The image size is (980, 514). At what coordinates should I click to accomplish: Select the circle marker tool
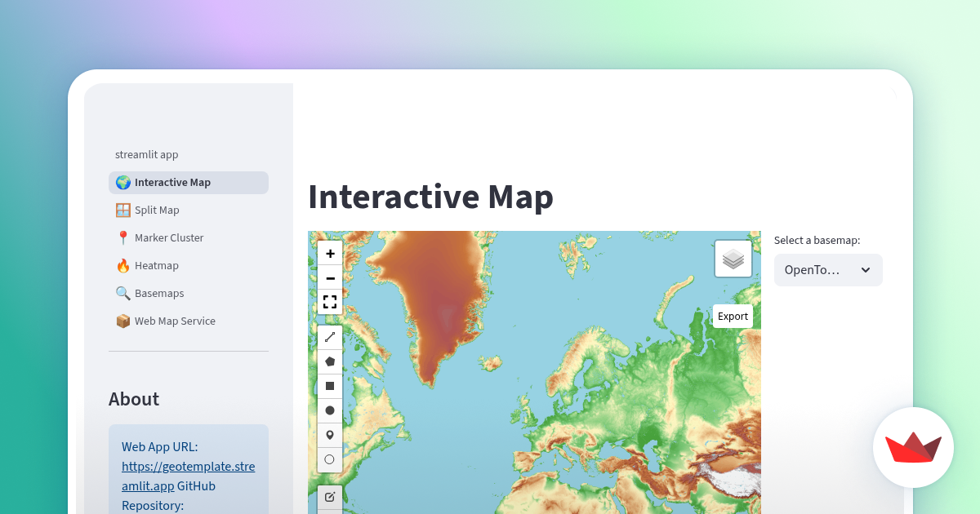click(330, 459)
